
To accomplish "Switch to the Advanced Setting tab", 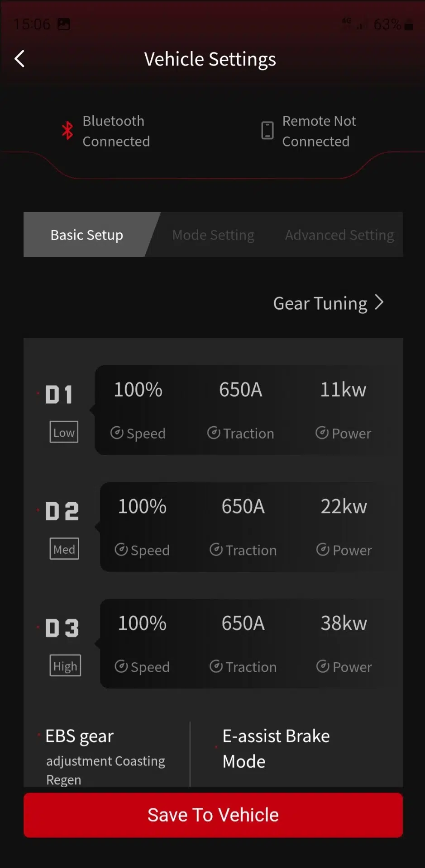I will 339,235.
